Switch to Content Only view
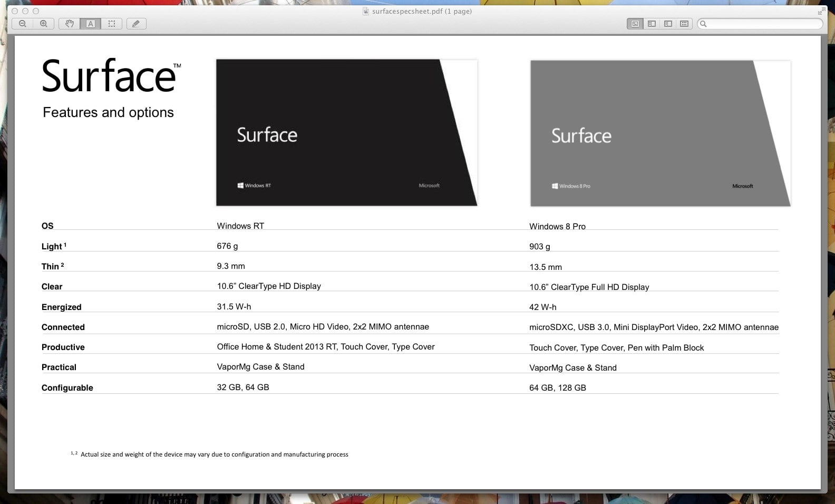 point(635,24)
